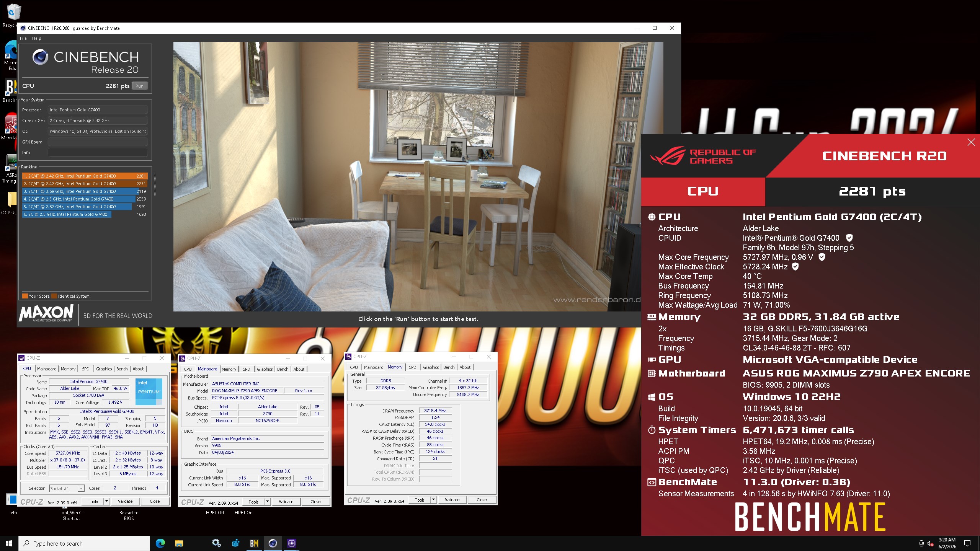The height and width of the screenshot is (551, 980).
Task: Click the Intel Pentium logo in CPU-Z
Action: tap(149, 392)
